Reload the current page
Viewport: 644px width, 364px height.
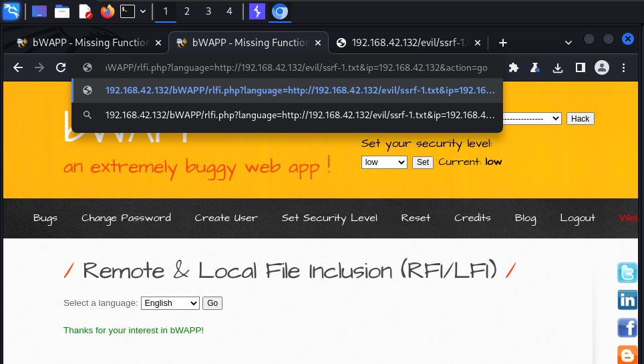coord(61,67)
